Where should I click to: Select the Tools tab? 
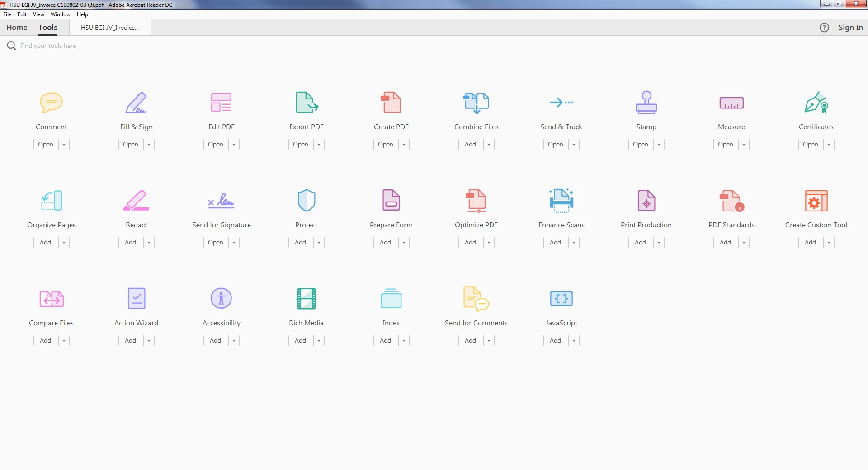coord(48,28)
